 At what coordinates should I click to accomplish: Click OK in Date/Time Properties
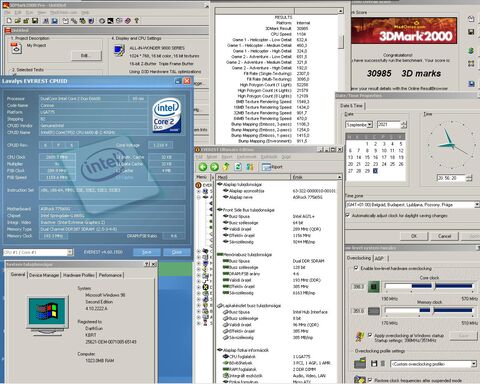click(x=414, y=236)
